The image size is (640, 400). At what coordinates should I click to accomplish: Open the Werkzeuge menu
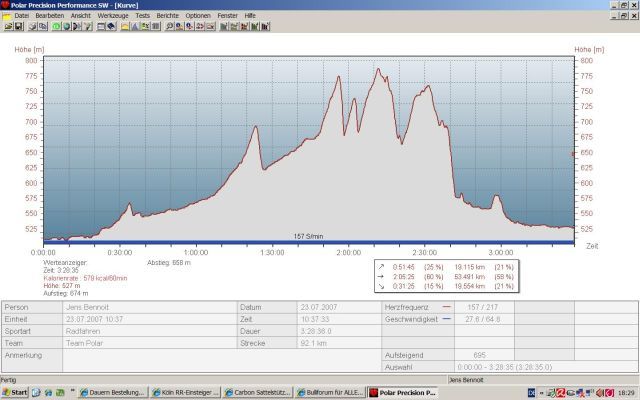113,16
